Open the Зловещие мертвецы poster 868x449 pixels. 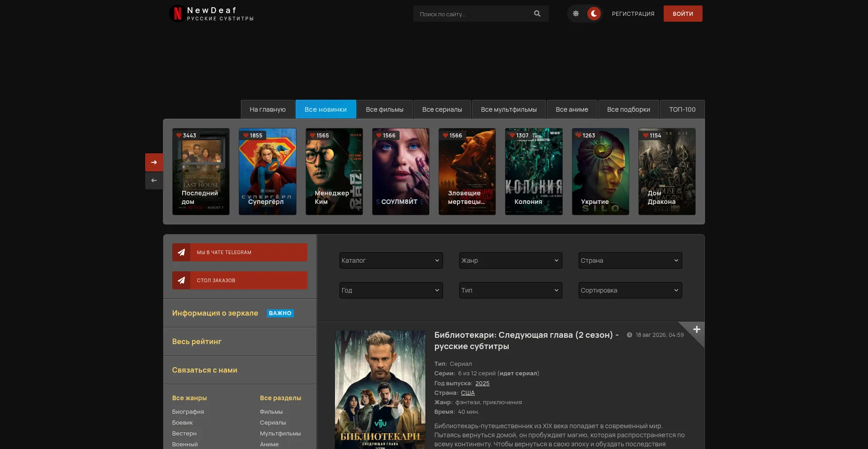point(467,171)
